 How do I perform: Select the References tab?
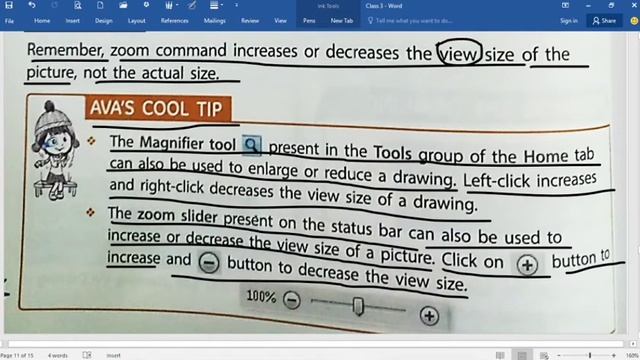pos(174,21)
